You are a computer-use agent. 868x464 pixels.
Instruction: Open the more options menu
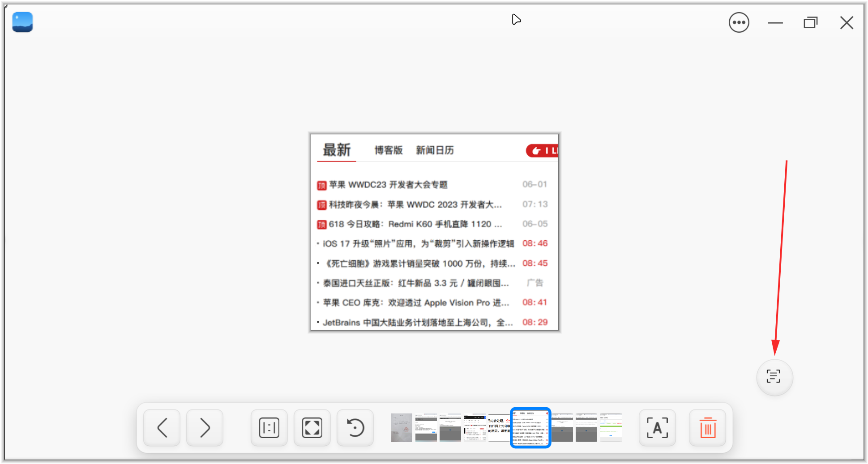pyautogui.click(x=739, y=22)
